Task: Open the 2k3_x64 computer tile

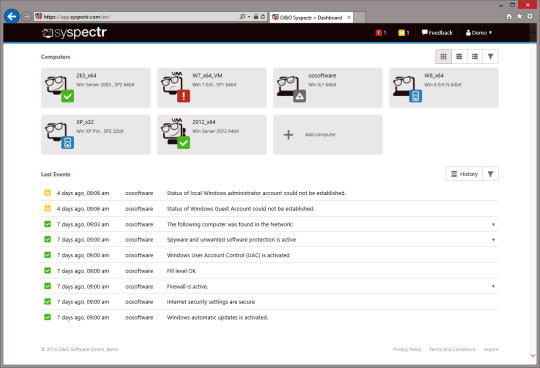Action: coord(96,88)
